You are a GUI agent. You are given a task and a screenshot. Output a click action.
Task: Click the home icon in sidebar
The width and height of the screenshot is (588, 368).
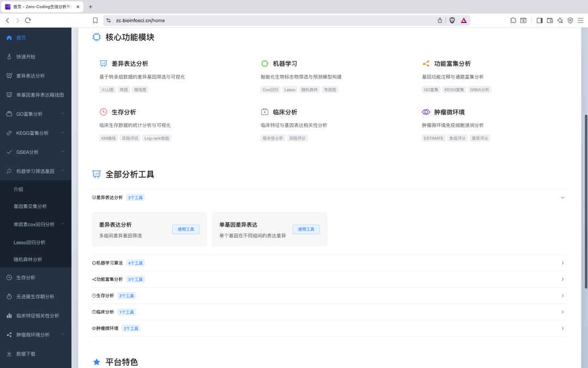coord(9,38)
